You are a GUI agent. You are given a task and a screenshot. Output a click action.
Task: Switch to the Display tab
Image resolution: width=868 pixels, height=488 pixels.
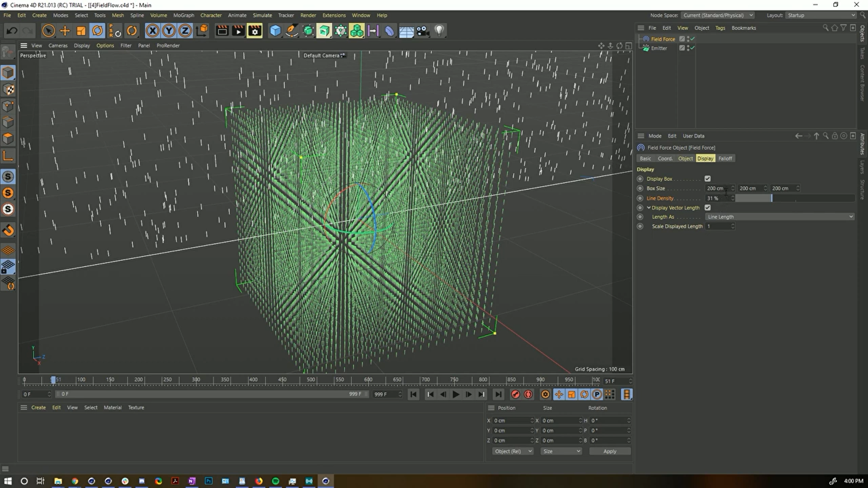705,158
